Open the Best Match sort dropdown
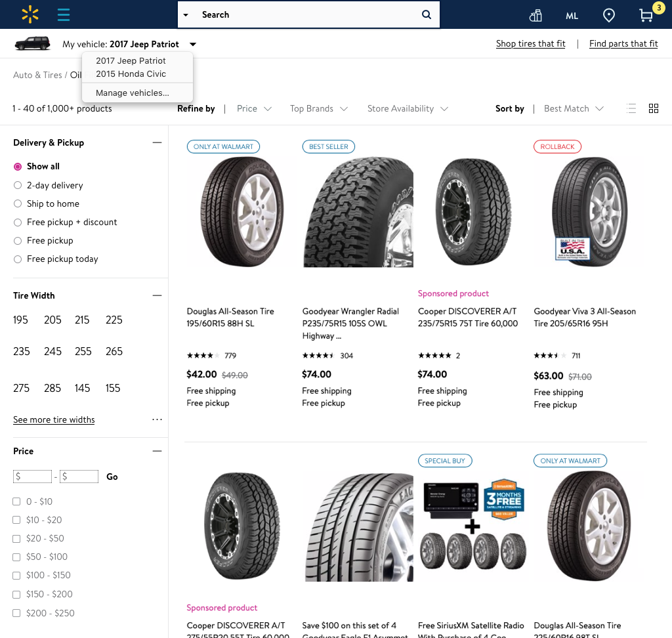Image resolution: width=672 pixels, height=638 pixels. (x=574, y=108)
